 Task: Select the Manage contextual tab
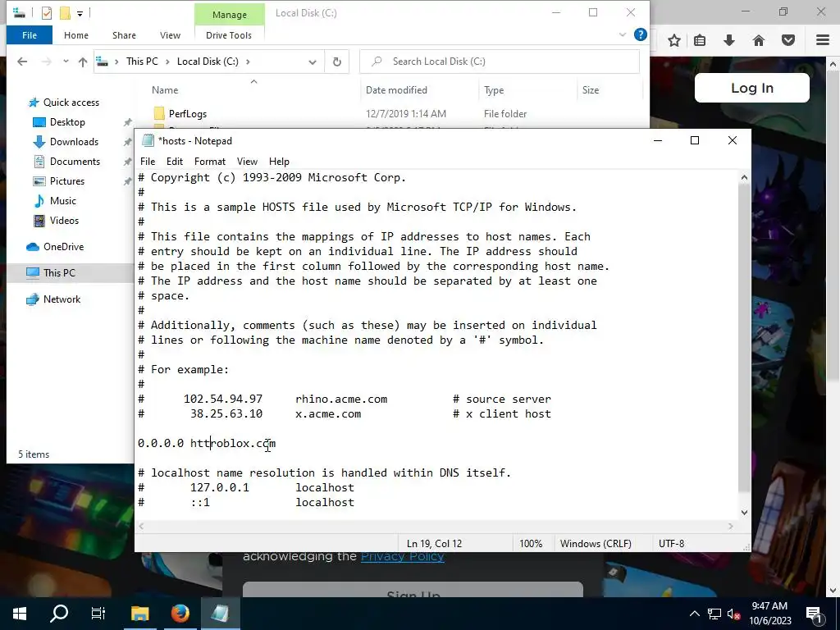click(x=230, y=15)
